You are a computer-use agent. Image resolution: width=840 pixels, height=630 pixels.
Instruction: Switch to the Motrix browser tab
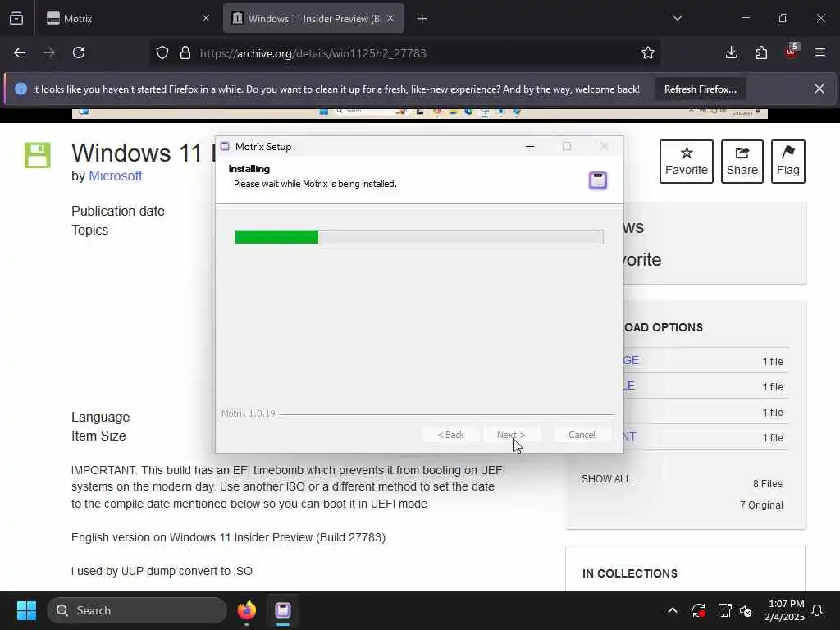click(129, 19)
